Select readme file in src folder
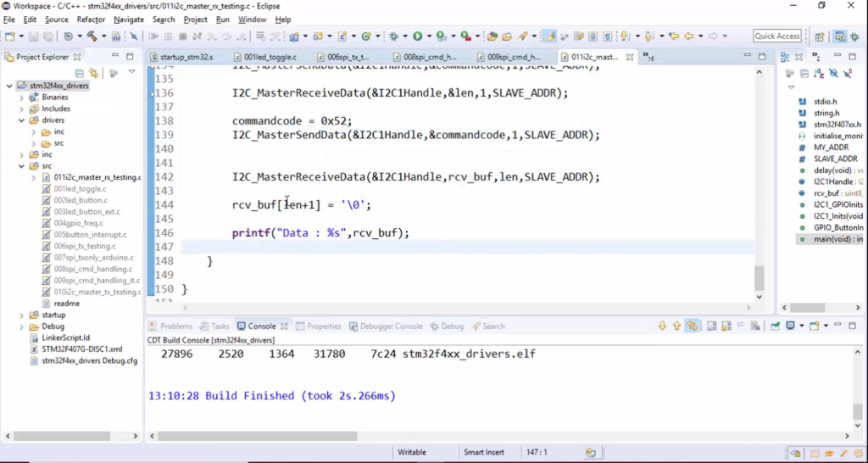 (x=61, y=304)
